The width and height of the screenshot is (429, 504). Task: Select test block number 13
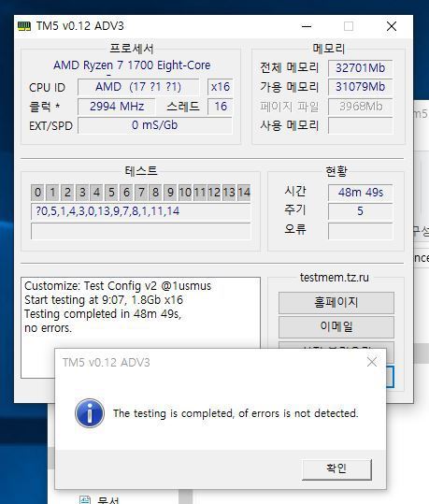[229, 193]
